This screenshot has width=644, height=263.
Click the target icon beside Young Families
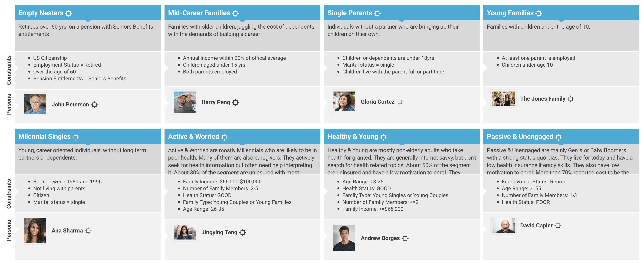pyautogui.click(x=539, y=13)
